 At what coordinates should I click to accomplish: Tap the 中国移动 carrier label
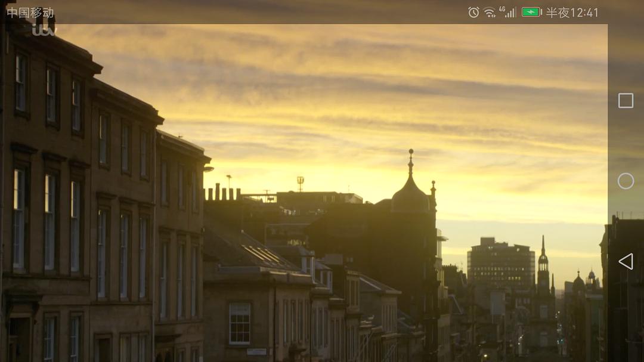click(x=30, y=13)
